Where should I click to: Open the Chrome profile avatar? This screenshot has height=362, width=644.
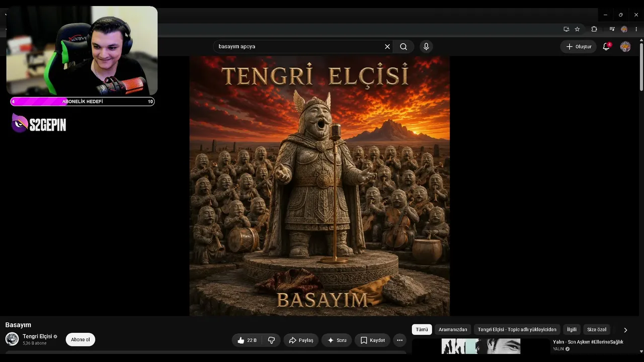pos(624,29)
